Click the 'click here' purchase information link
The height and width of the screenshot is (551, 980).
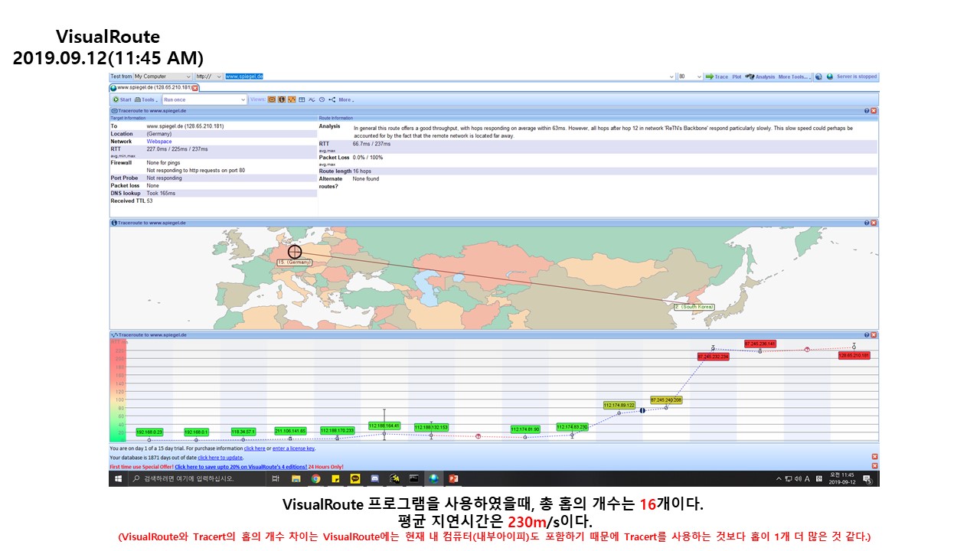coord(254,448)
